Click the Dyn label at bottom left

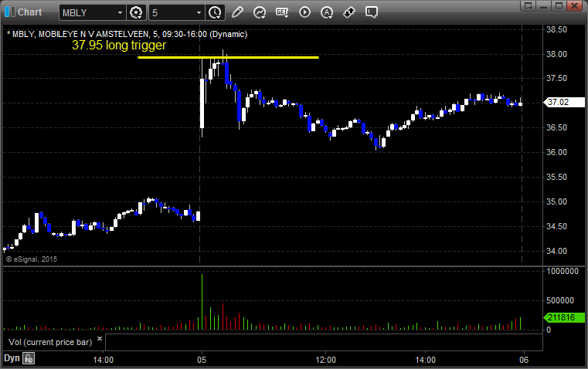pos(12,358)
